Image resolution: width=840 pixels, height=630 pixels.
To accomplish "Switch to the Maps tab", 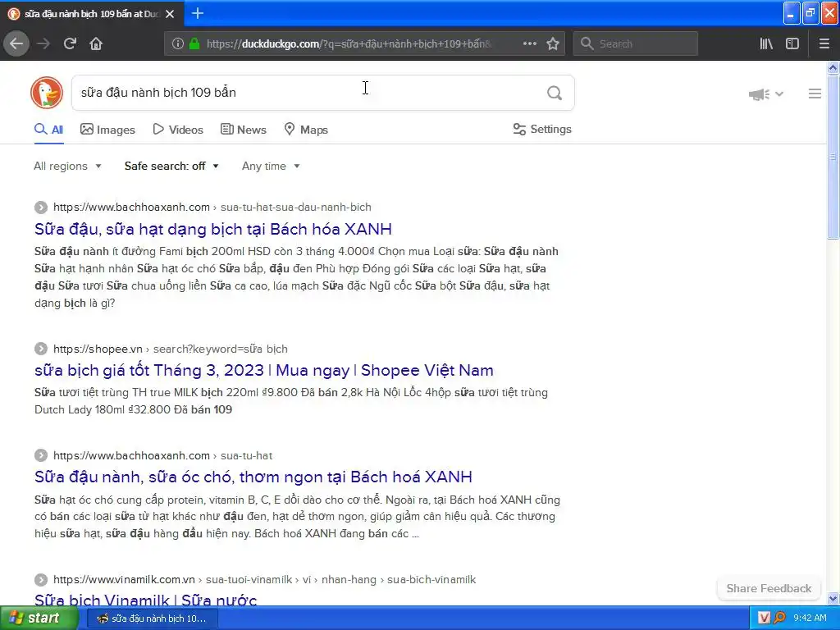I will [x=306, y=130].
